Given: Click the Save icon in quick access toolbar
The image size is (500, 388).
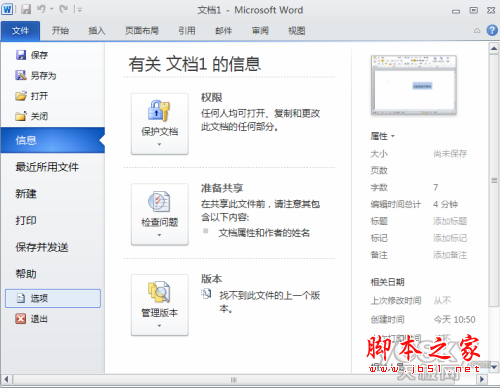Looking at the screenshot, I should [26, 9].
